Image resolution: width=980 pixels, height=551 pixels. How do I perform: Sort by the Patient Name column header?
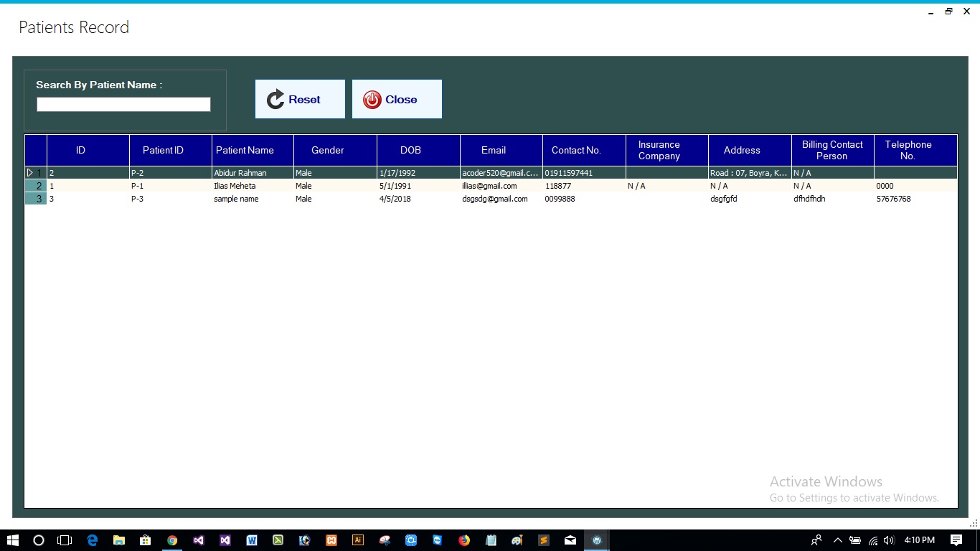click(253, 150)
